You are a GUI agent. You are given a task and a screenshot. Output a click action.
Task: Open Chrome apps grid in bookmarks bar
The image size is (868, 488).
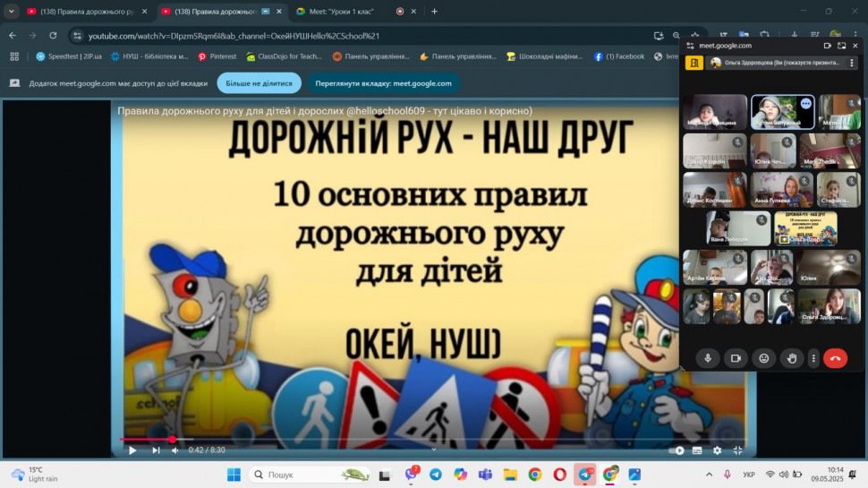pyautogui.click(x=14, y=56)
